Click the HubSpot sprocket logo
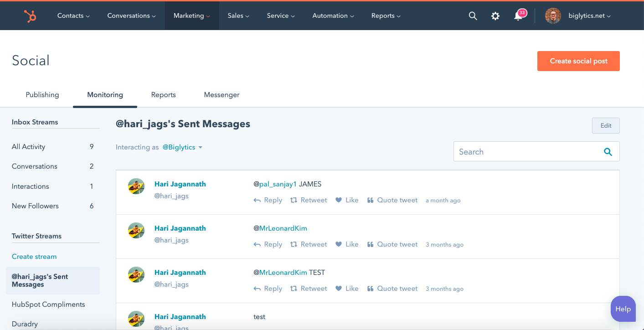The width and height of the screenshot is (644, 330). [30, 16]
